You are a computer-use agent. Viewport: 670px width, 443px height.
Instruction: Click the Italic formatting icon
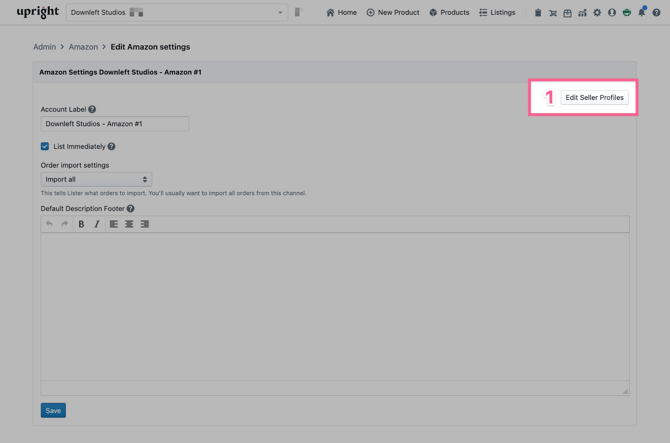point(97,224)
